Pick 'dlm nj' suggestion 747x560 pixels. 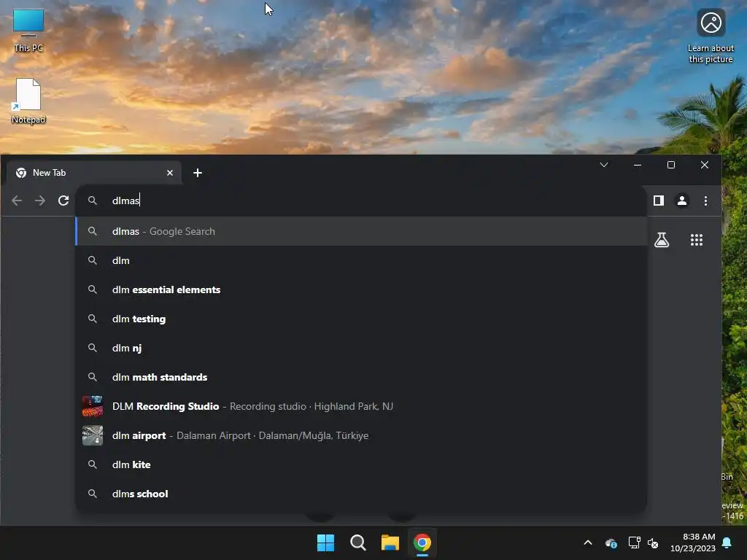(360, 348)
